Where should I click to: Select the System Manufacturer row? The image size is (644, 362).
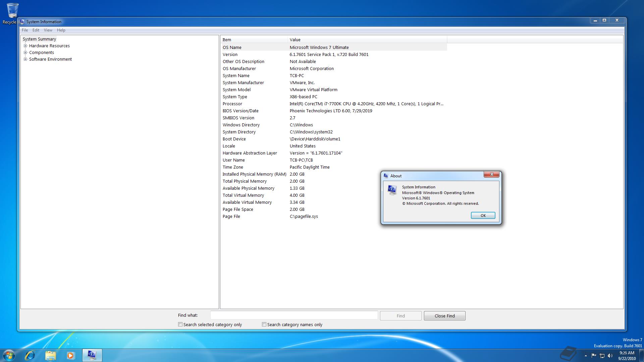tap(334, 82)
